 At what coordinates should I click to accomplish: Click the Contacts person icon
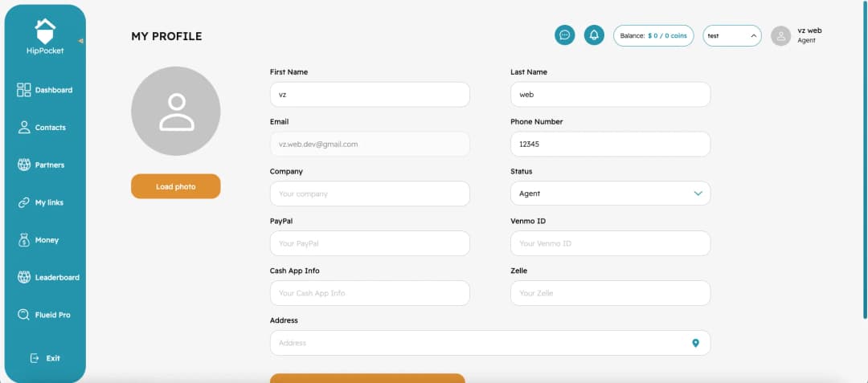coord(24,128)
